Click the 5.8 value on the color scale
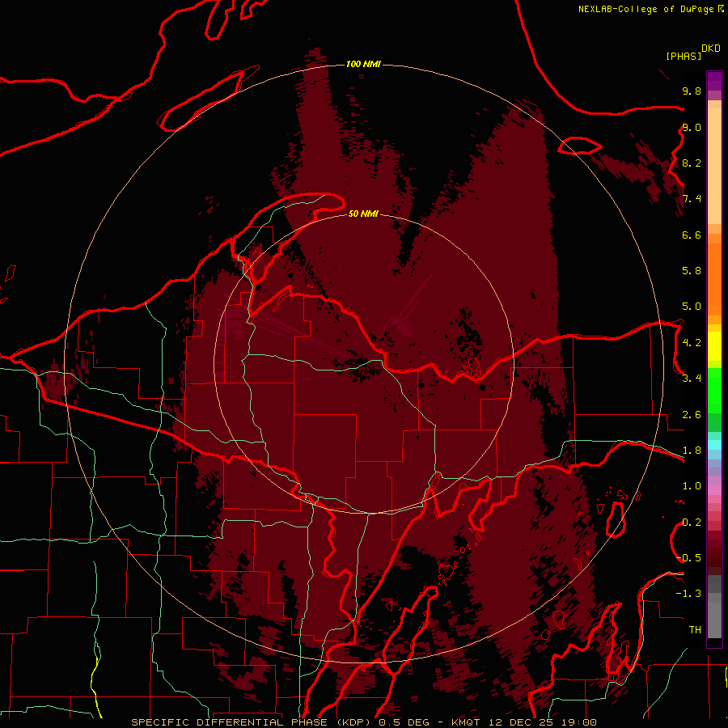Viewport: 728px width, 728px height. click(x=692, y=271)
